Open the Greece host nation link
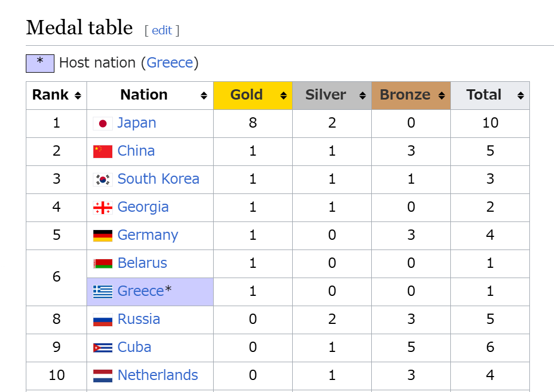Screen dimensions: 554x392 (170, 63)
